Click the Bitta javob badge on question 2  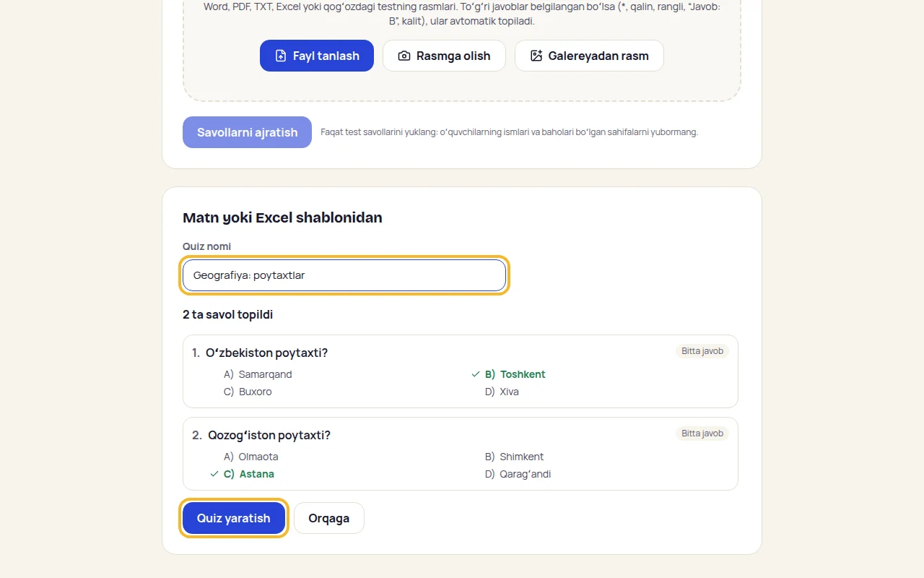702,433
